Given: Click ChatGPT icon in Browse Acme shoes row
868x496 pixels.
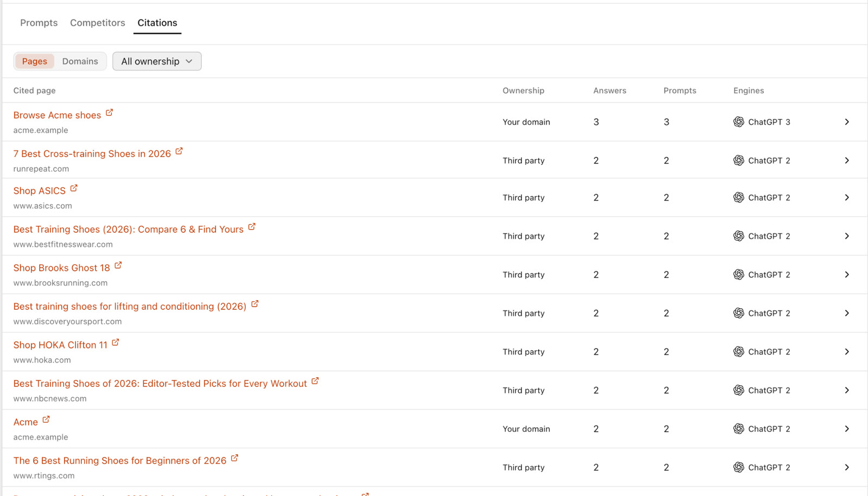Looking at the screenshot, I should (738, 122).
